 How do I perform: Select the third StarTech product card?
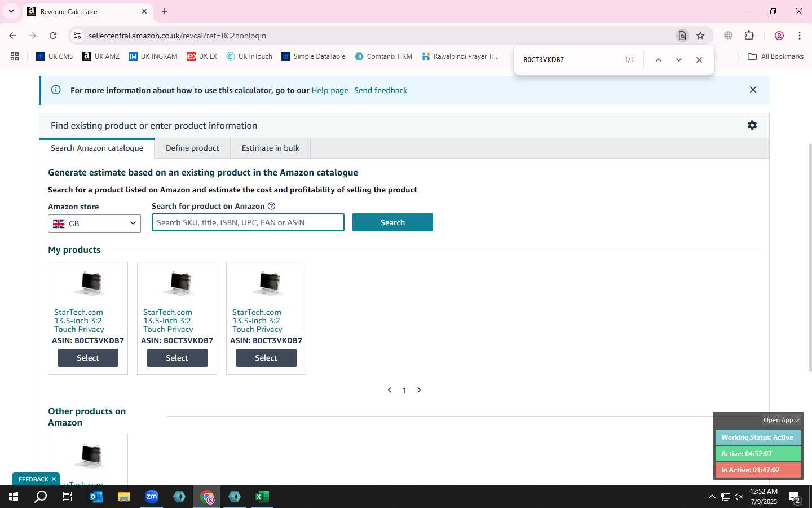pyautogui.click(x=266, y=358)
